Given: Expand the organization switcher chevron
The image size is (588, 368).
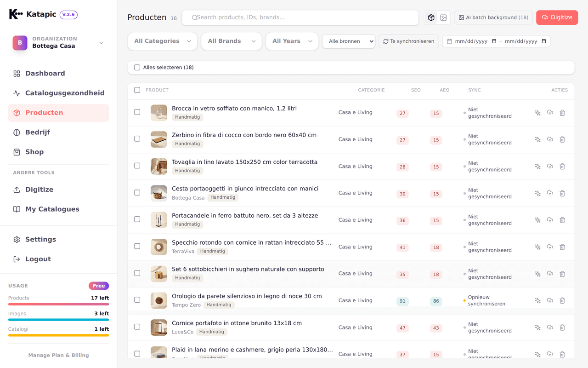Looking at the screenshot, I should pos(101,43).
